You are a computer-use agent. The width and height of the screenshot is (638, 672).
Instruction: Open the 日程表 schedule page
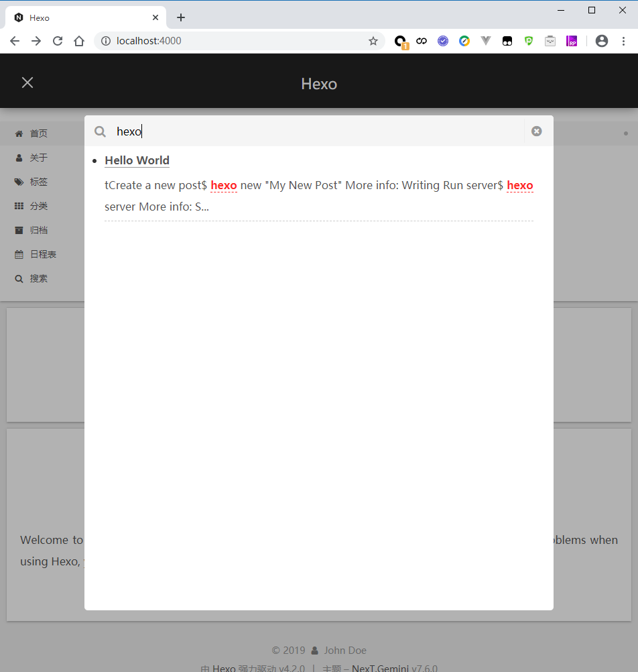click(43, 254)
